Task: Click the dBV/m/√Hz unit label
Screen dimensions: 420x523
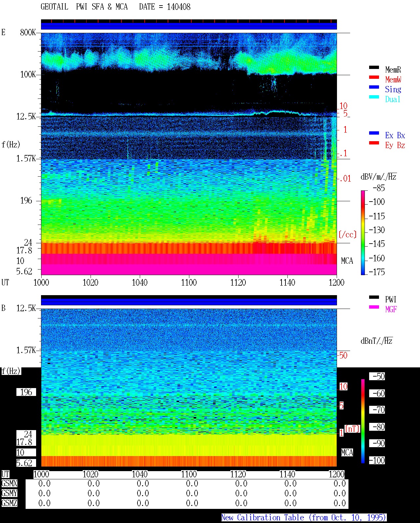Action: (x=379, y=177)
